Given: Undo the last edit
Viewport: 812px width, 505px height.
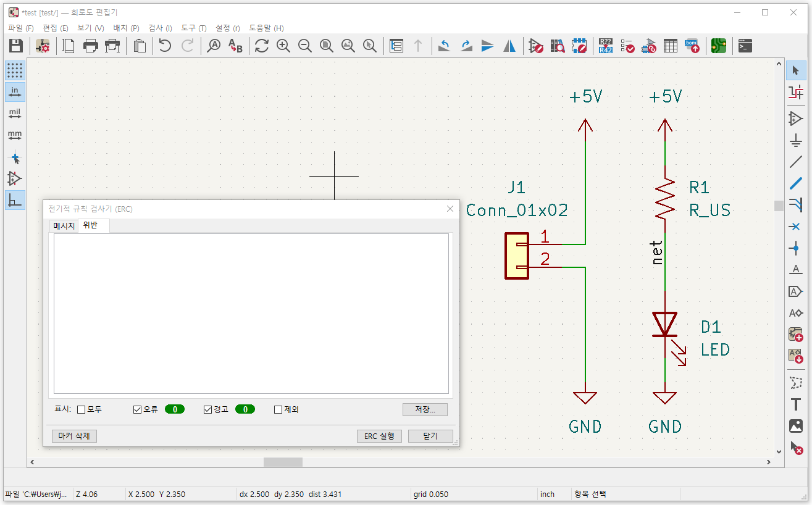Looking at the screenshot, I should (x=165, y=46).
